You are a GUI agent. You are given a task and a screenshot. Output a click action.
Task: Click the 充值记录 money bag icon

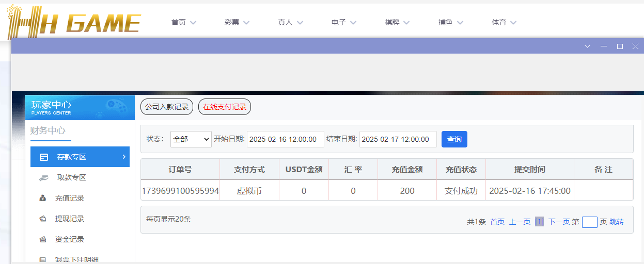pyautogui.click(x=43, y=199)
